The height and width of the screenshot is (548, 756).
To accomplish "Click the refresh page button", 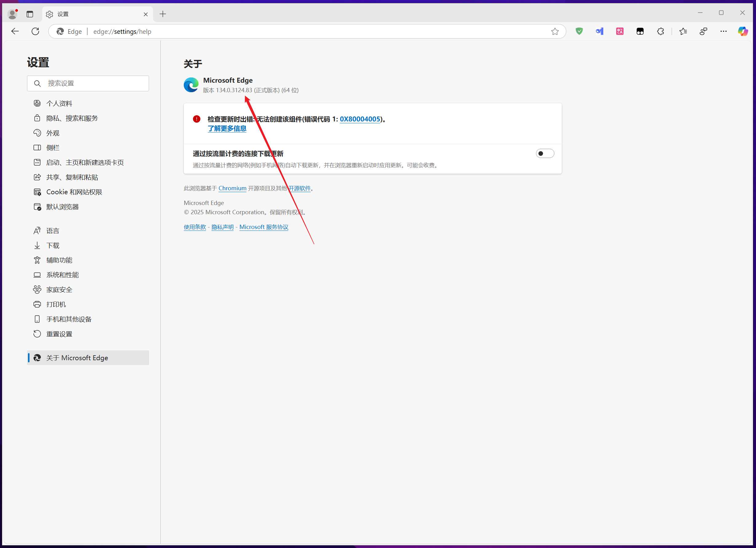I will click(x=35, y=31).
